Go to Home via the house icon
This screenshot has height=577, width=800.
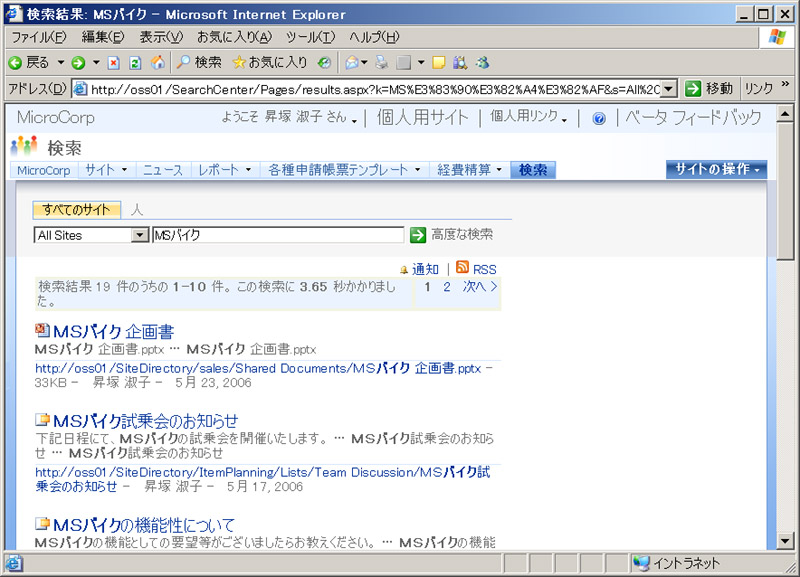(157, 62)
